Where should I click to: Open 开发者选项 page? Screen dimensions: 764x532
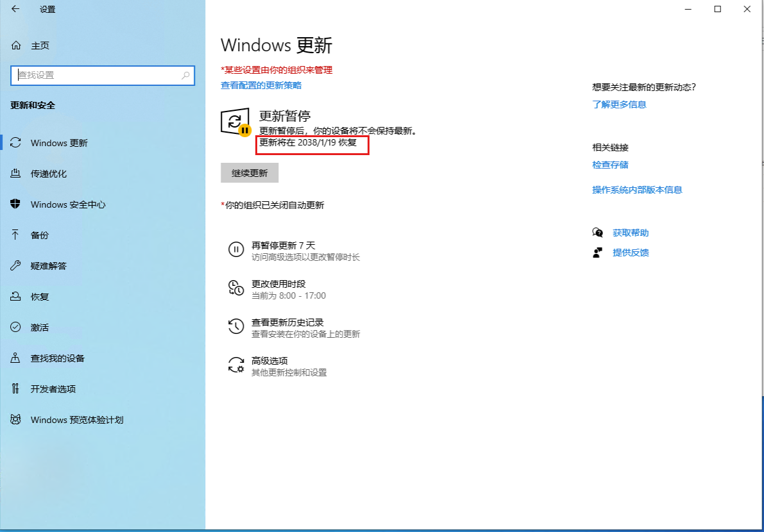click(103, 388)
